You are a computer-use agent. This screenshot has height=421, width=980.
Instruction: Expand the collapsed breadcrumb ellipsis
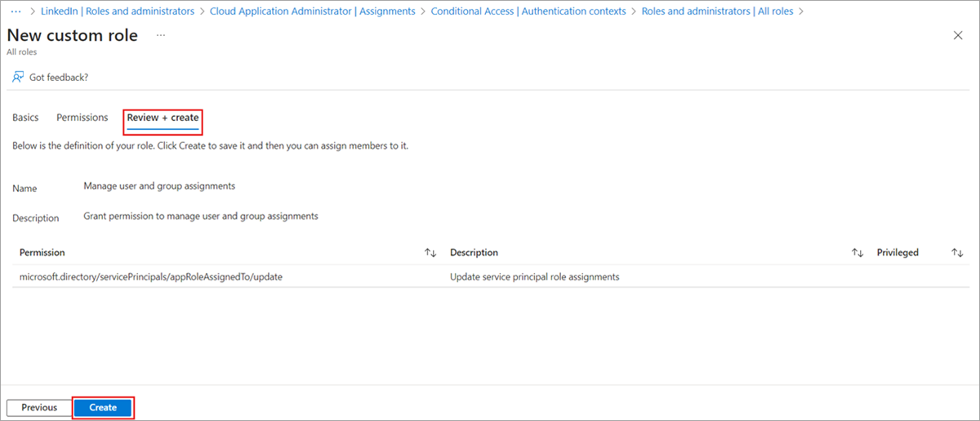pos(16,11)
